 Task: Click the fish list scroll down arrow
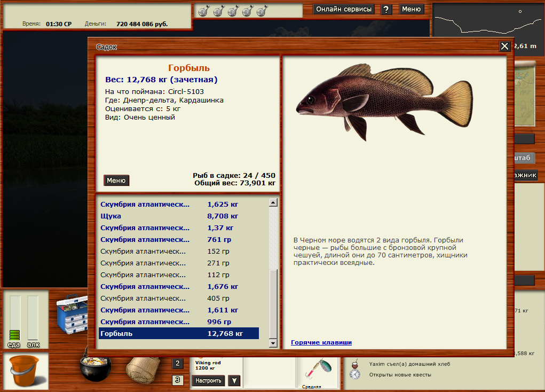point(273,343)
